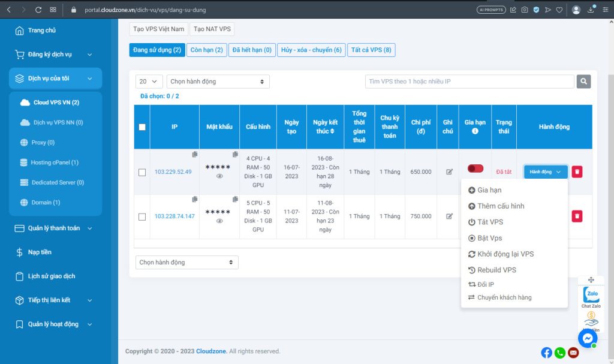Open Messenger chat bubble icon
The image size is (614, 364).
pyautogui.click(x=587, y=338)
